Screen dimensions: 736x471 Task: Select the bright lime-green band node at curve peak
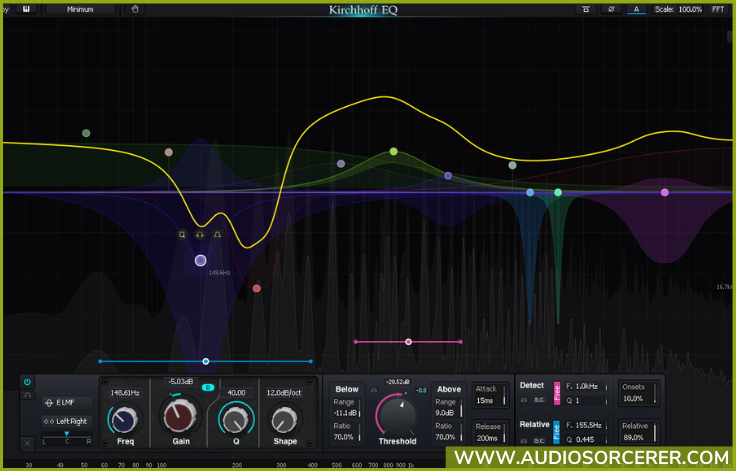click(394, 152)
